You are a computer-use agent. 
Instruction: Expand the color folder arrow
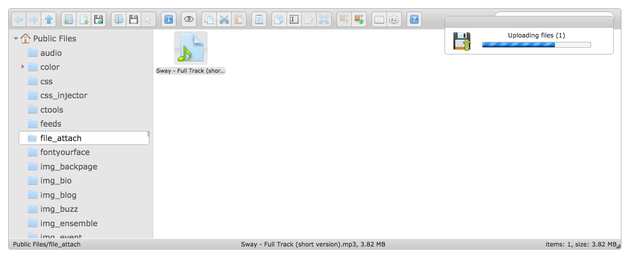coord(23,67)
